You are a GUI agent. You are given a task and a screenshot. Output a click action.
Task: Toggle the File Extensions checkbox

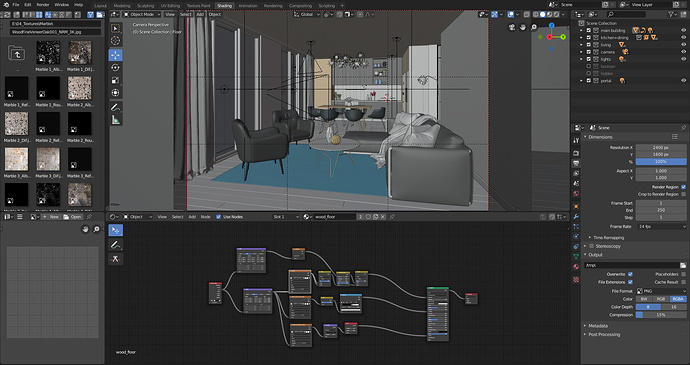[630, 282]
